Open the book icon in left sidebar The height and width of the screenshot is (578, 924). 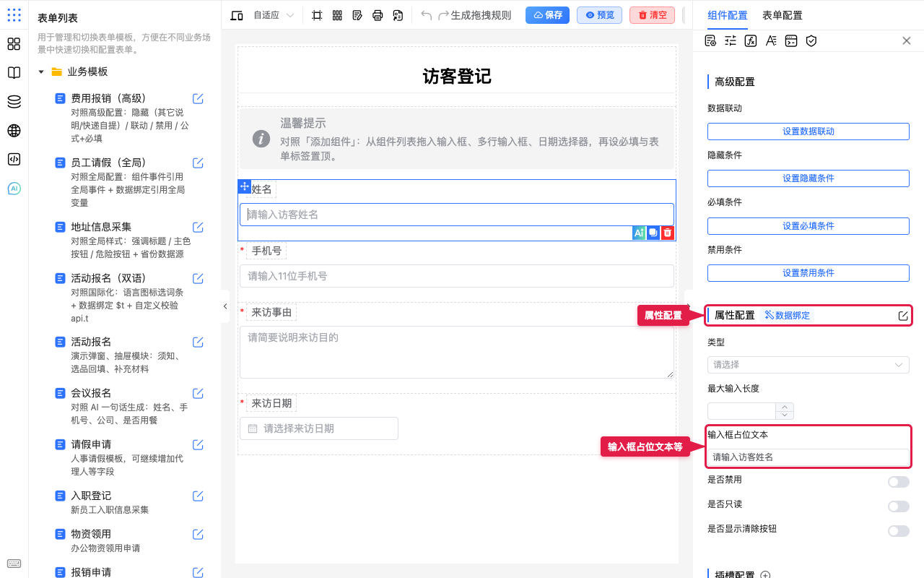[x=14, y=73]
